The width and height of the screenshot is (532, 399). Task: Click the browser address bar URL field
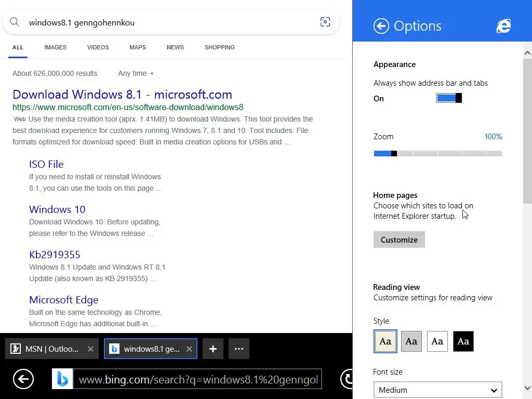pos(197,379)
